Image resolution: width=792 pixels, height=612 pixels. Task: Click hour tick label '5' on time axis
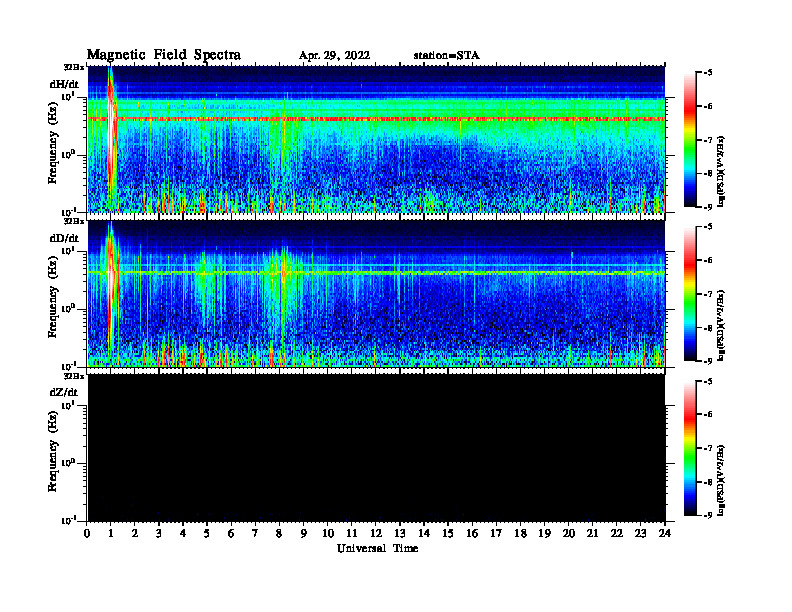[207, 534]
